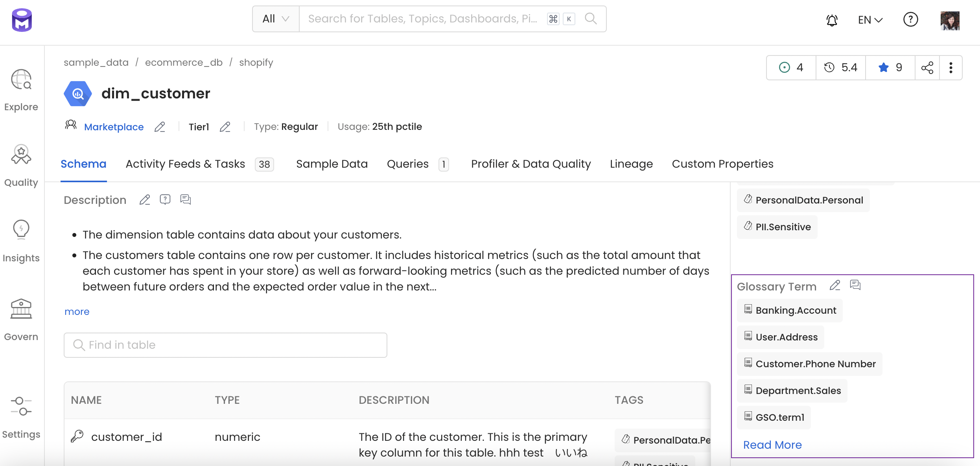Click the edit pencil next to Description
The width and height of the screenshot is (980, 466).
pos(144,200)
